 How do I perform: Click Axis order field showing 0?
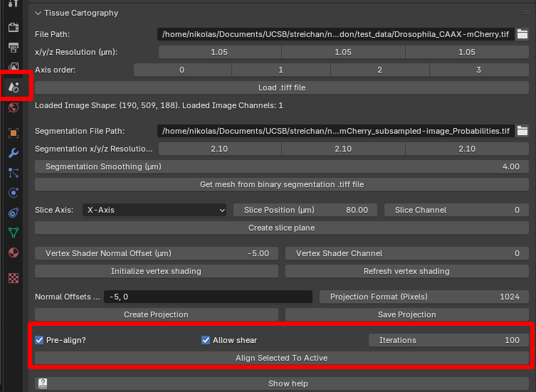(x=182, y=70)
